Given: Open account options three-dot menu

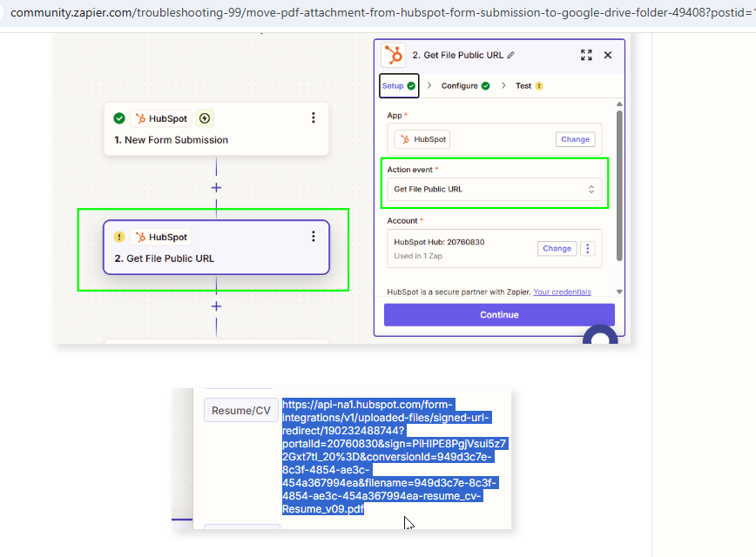Looking at the screenshot, I should 587,249.
